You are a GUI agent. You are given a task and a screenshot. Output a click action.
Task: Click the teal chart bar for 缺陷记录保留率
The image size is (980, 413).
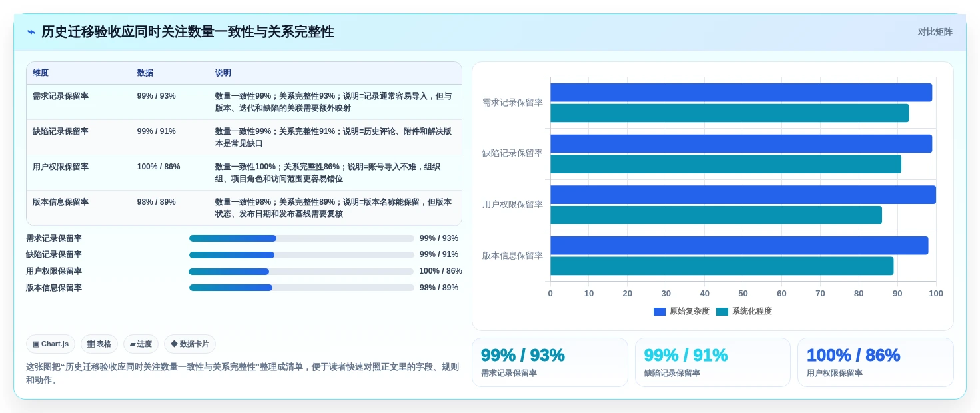click(726, 164)
